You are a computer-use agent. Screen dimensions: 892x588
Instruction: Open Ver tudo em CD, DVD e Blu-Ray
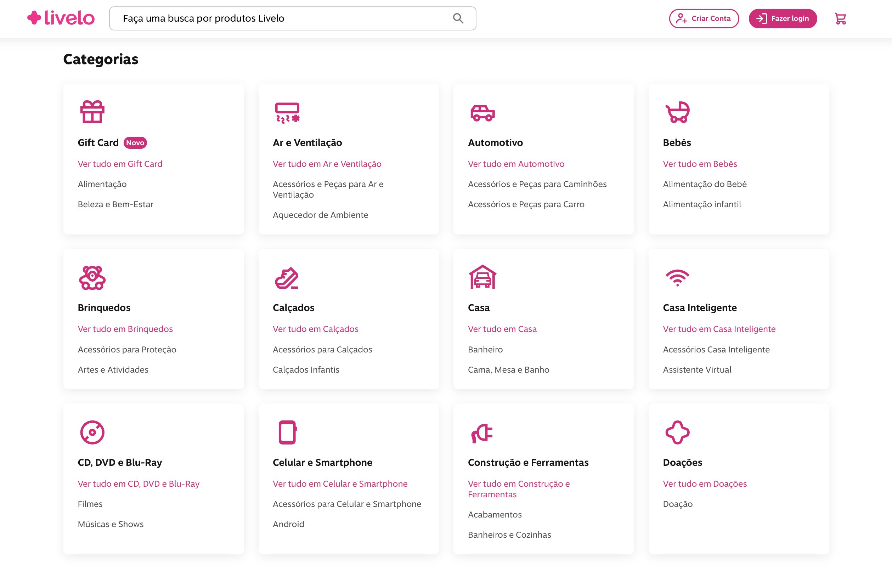[139, 484]
